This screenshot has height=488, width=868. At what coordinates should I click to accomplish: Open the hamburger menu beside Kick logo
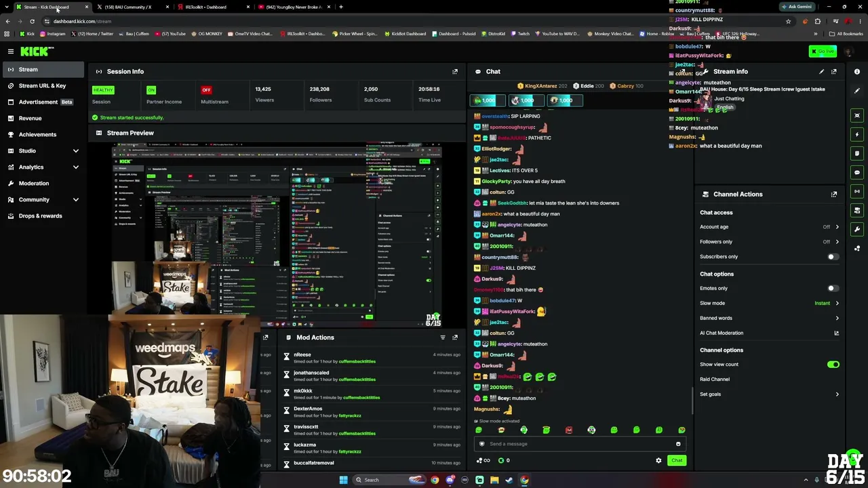coord(11,52)
